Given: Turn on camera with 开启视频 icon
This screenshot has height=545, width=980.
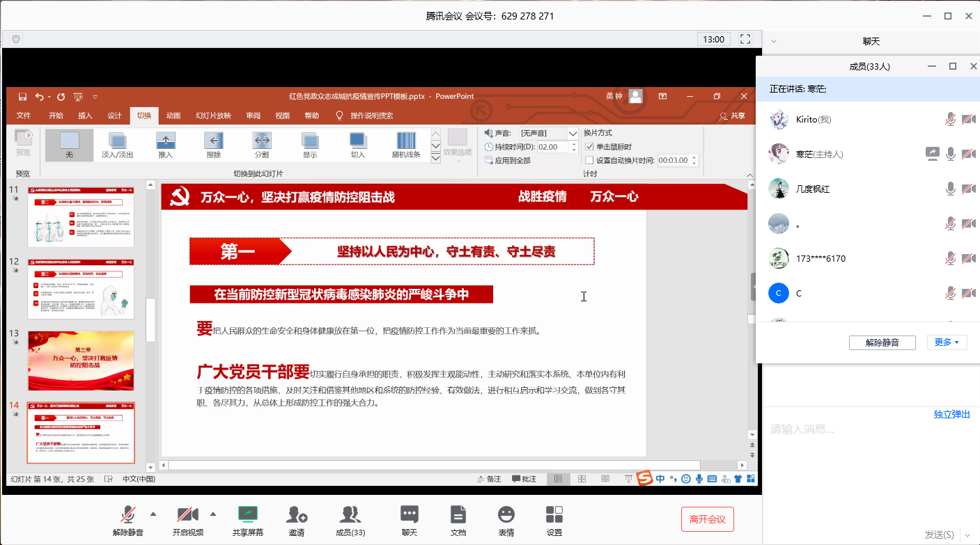Looking at the screenshot, I should click(x=187, y=515).
